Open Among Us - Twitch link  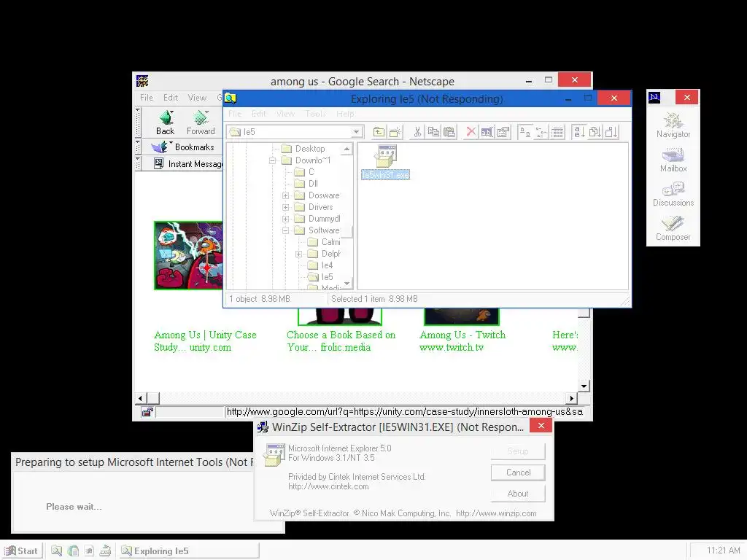point(462,341)
